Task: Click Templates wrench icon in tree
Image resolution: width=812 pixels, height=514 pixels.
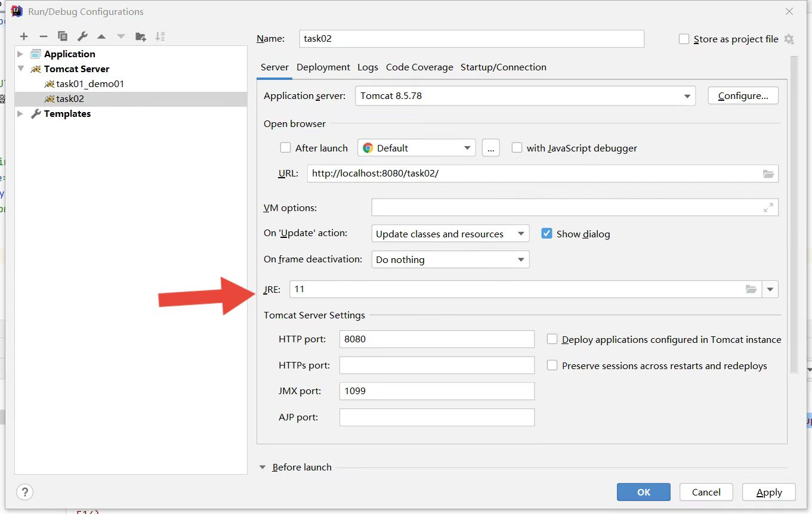Action: [36, 113]
